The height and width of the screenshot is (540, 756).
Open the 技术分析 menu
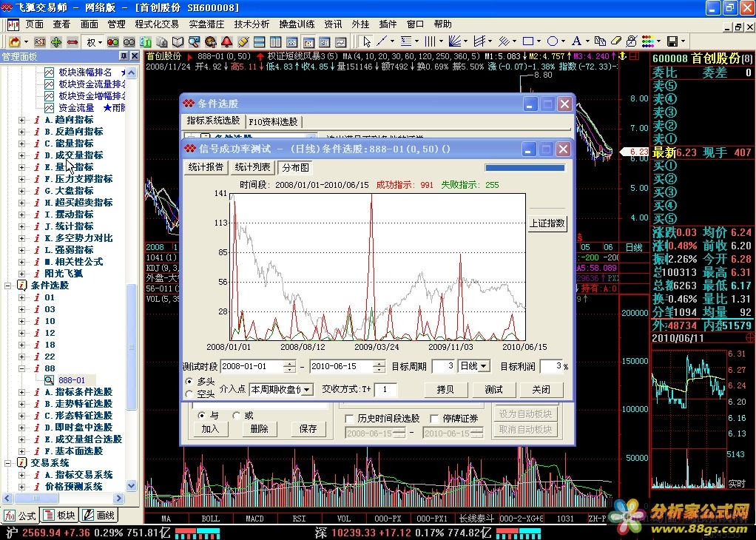point(252,24)
